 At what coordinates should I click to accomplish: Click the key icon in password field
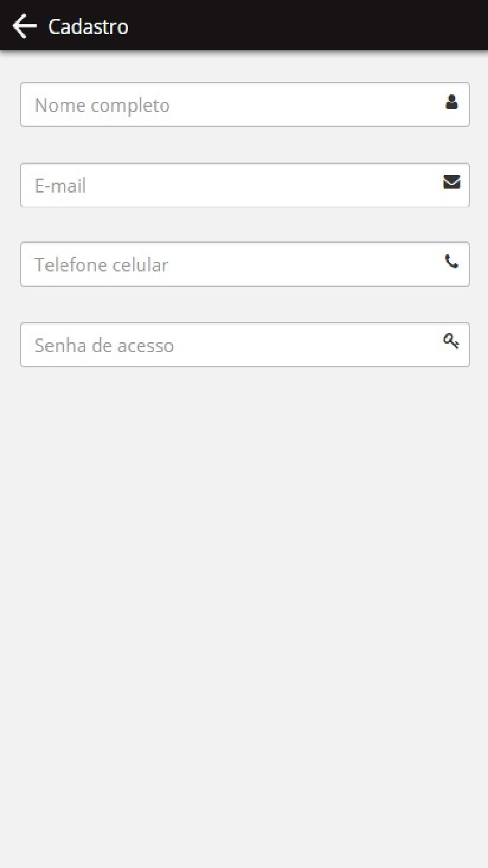coord(451,341)
